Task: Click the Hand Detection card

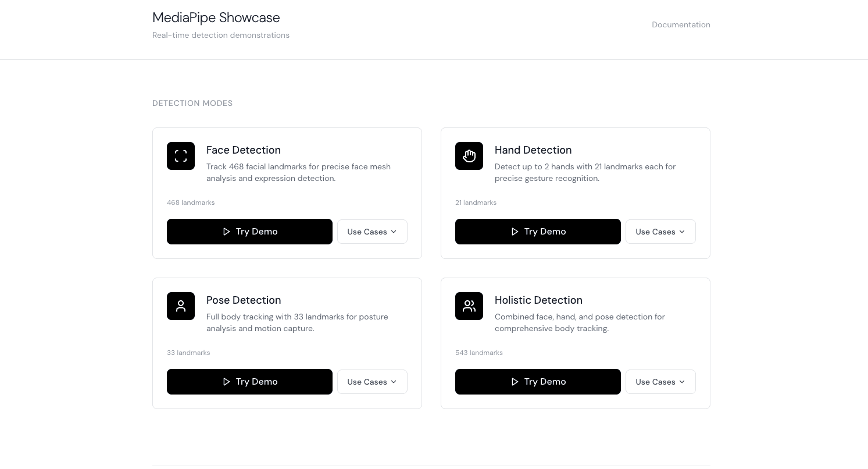Action: (576, 193)
